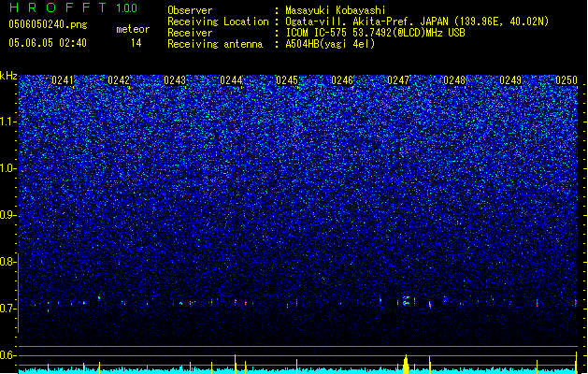Click the 0.6 kHz axis label
This screenshot has width=588, height=374.
[8, 355]
